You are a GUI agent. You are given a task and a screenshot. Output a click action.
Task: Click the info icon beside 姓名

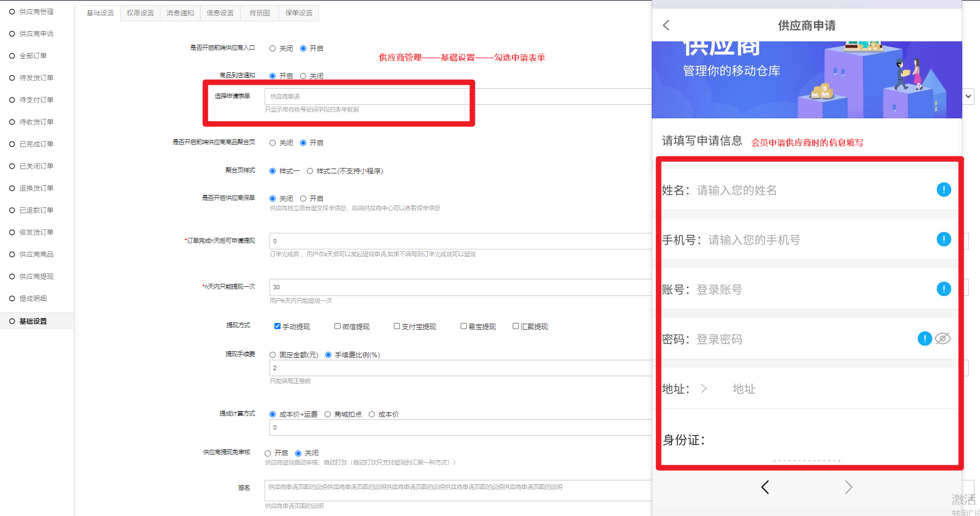click(x=944, y=189)
